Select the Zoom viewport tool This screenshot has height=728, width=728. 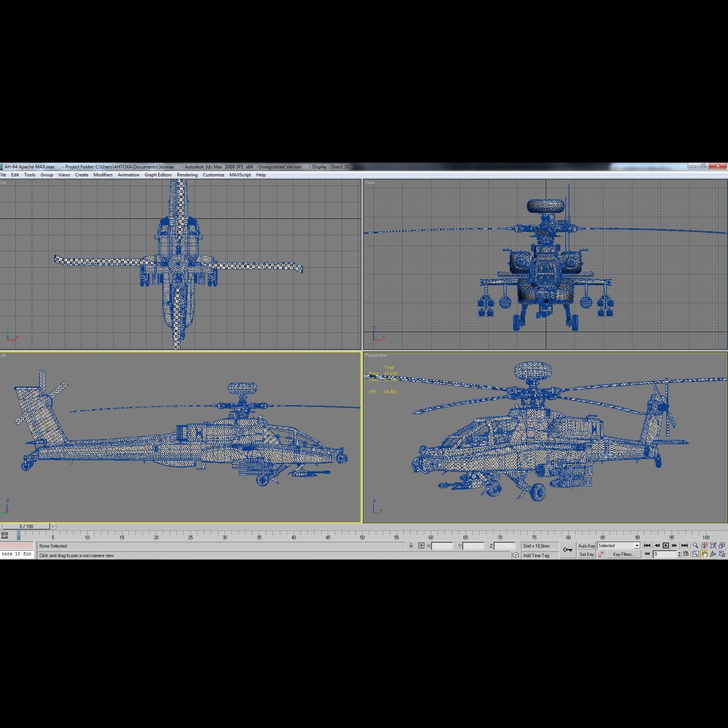696,545
